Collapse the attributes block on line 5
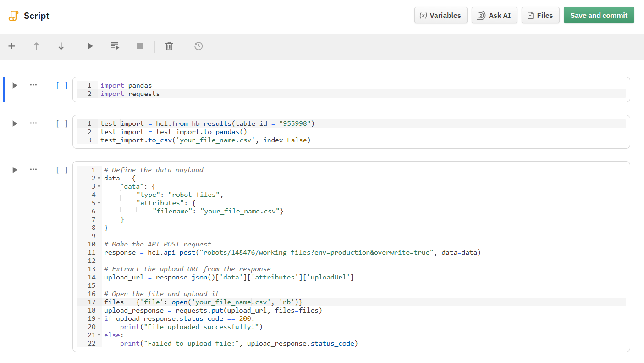 (x=98, y=202)
